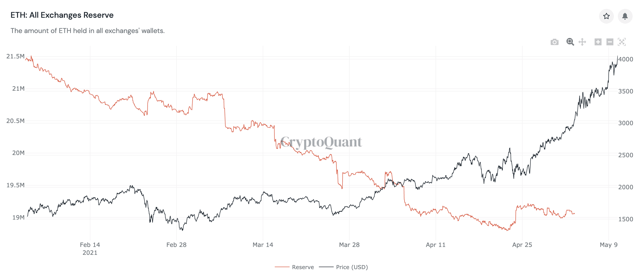
Task: Click the CryptoQuant watermark
Action: [x=321, y=142]
